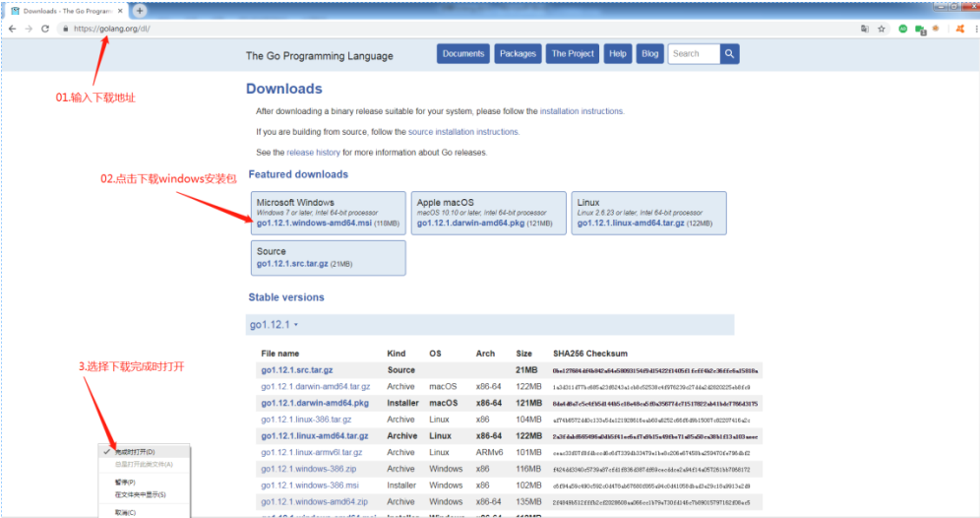The height and width of the screenshot is (518, 980).
Task: Open the release history link
Action: [x=313, y=153]
